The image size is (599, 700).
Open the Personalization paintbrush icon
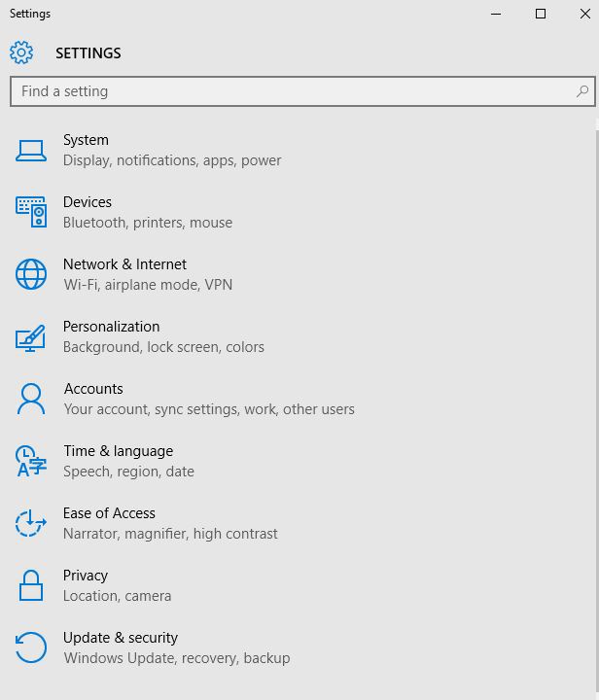click(x=30, y=338)
